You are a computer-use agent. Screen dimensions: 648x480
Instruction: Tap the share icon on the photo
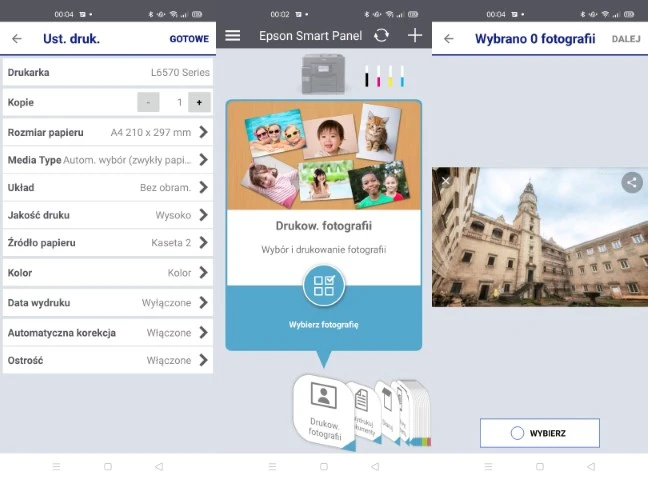click(631, 182)
